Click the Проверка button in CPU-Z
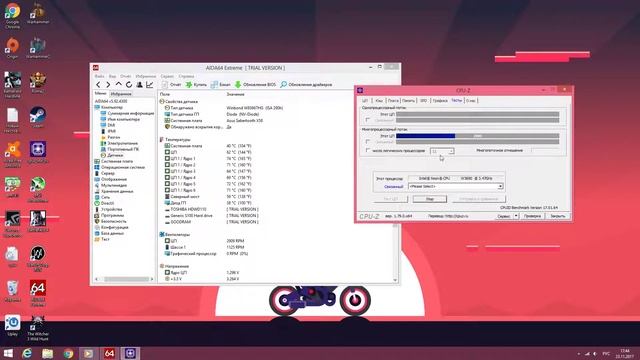640x360 pixels. click(532, 216)
